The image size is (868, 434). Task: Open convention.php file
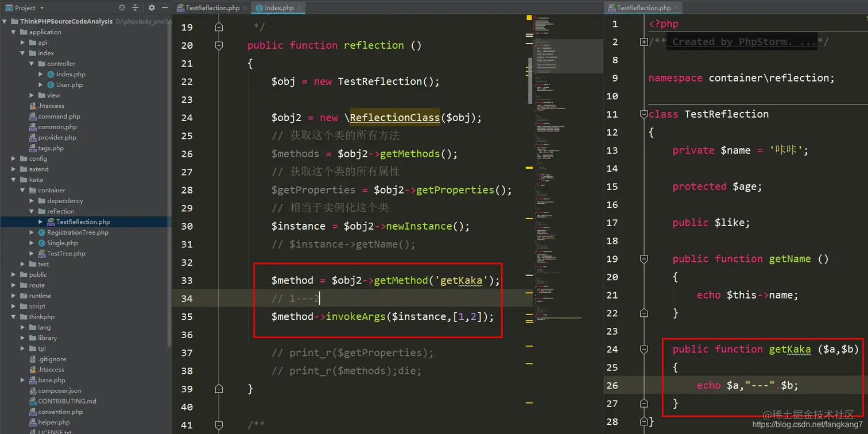point(60,412)
